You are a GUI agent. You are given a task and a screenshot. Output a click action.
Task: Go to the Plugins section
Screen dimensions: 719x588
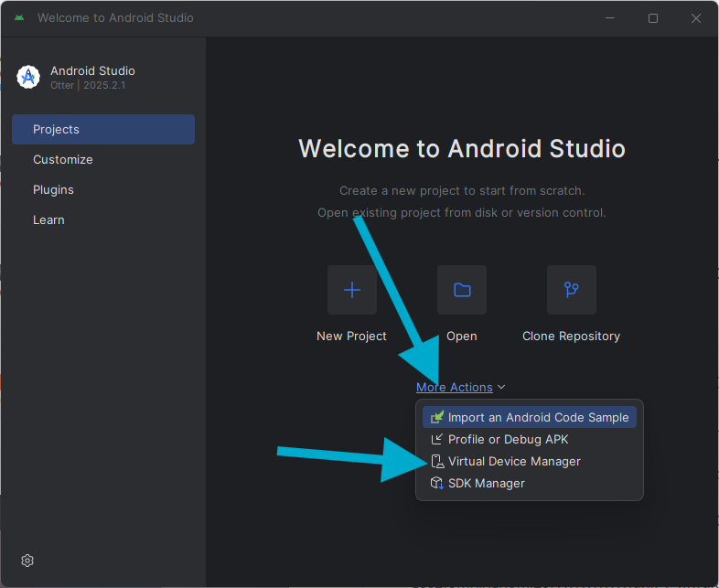pos(53,189)
